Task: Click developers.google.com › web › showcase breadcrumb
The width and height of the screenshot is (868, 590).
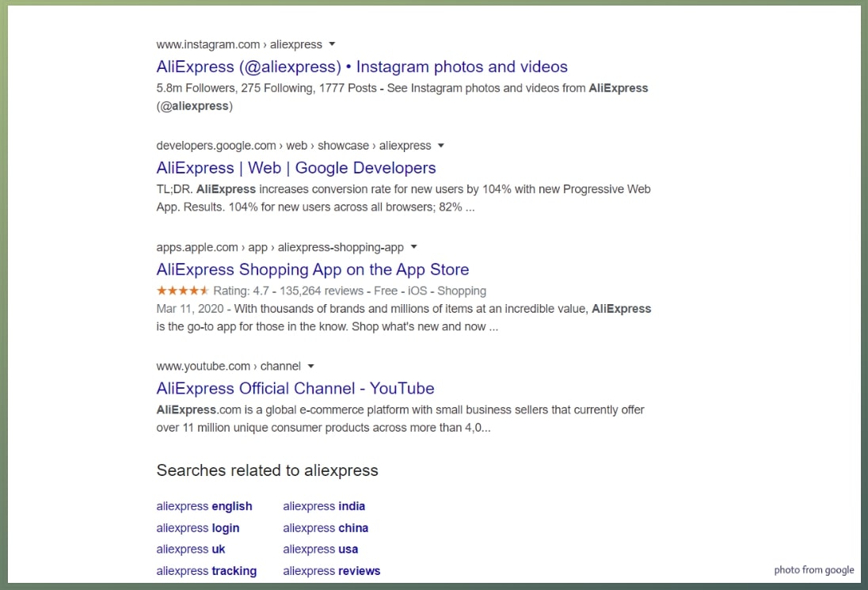Action: 293,146
